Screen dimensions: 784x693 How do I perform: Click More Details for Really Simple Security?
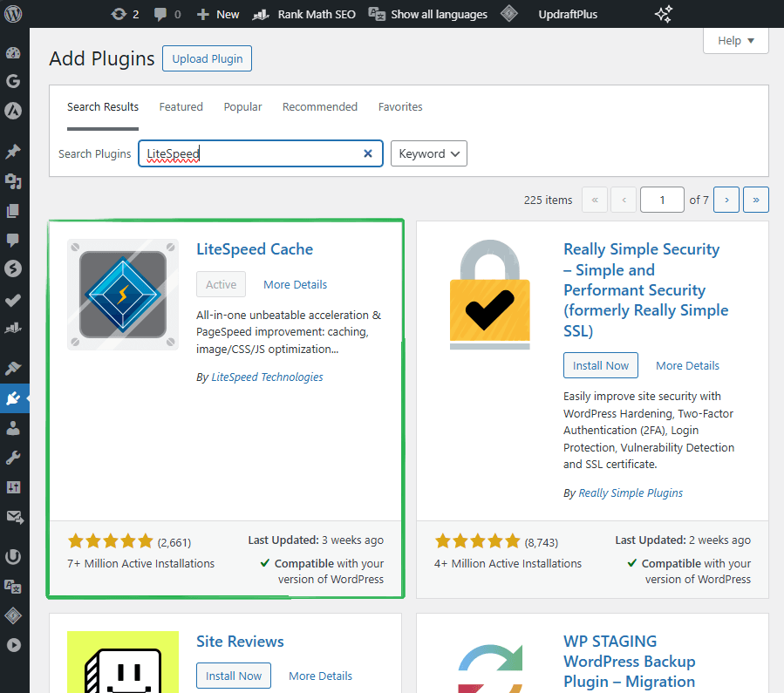coord(687,365)
